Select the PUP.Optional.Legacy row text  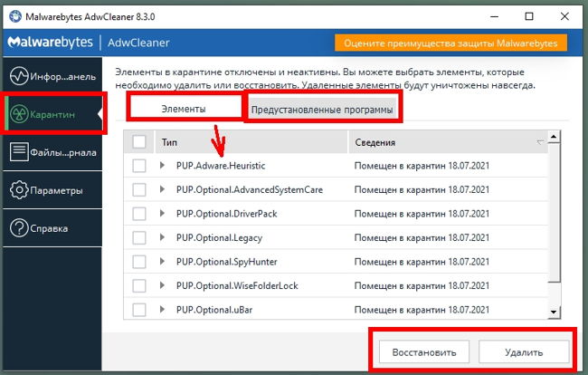pyautogui.click(x=219, y=237)
